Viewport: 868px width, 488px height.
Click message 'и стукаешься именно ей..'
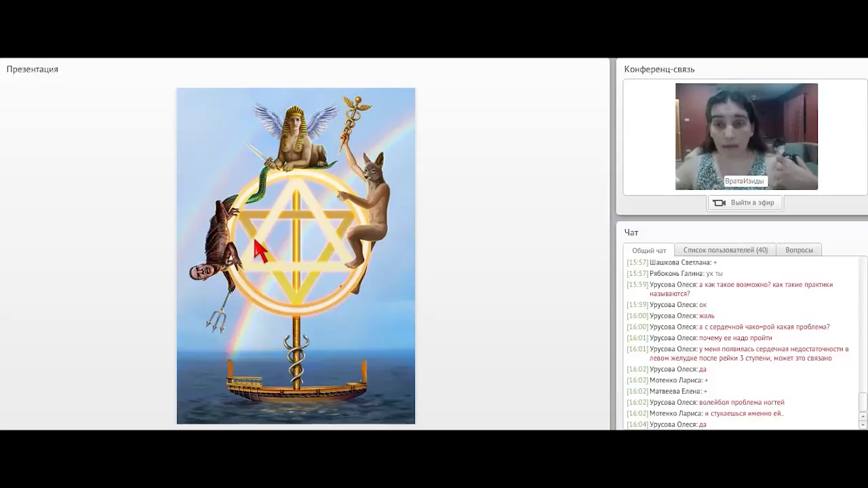click(x=705, y=413)
